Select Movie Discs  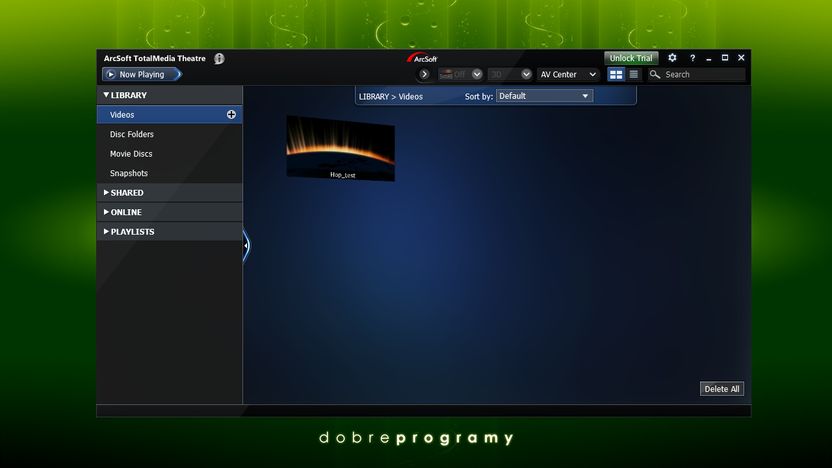coord(131,154)
